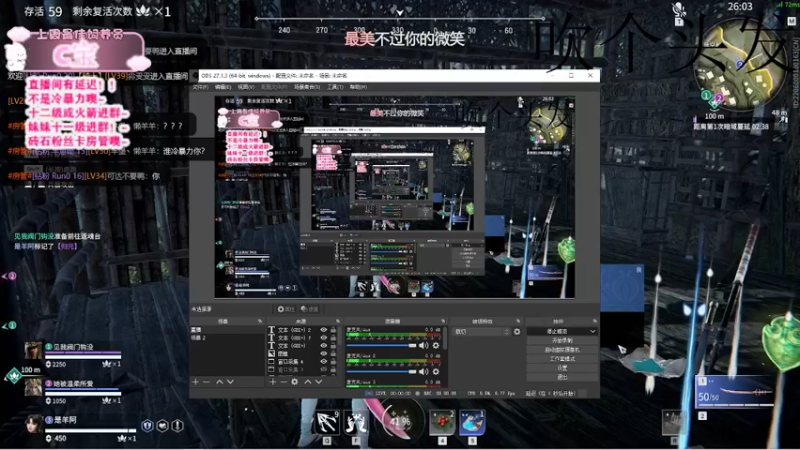Open settings gear for the first mixer channel
Viewport: 800px width, 450px height.
(x=436, y=345)
